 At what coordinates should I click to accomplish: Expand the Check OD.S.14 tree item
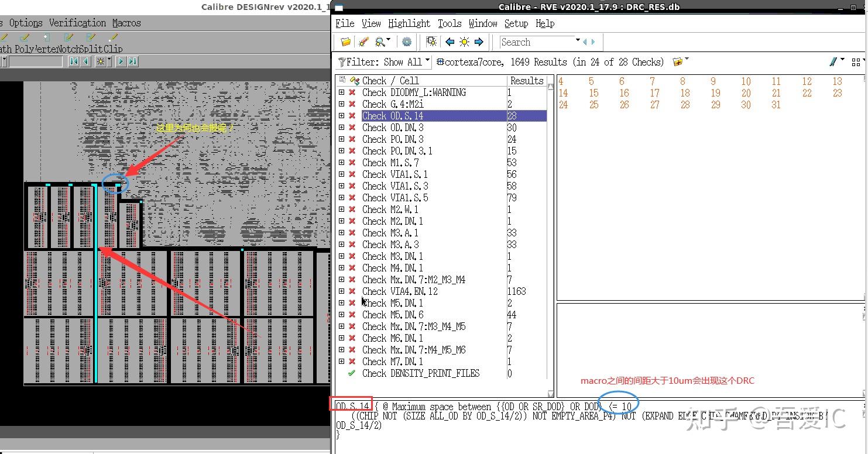click(x=342, y=116)
